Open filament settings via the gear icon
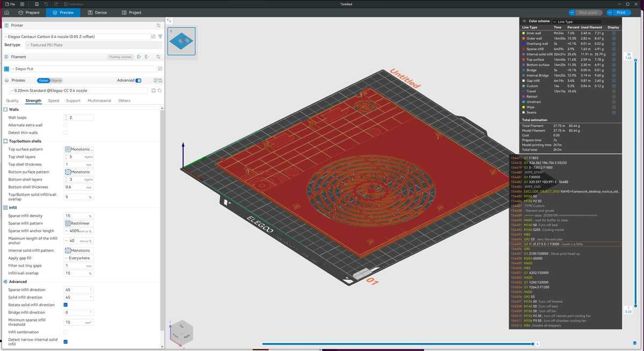 pos(158,56)
